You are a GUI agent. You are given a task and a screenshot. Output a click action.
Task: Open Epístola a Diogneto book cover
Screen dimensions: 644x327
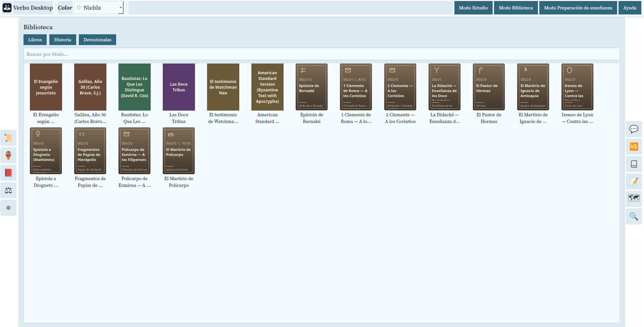[x=46, y=151]
